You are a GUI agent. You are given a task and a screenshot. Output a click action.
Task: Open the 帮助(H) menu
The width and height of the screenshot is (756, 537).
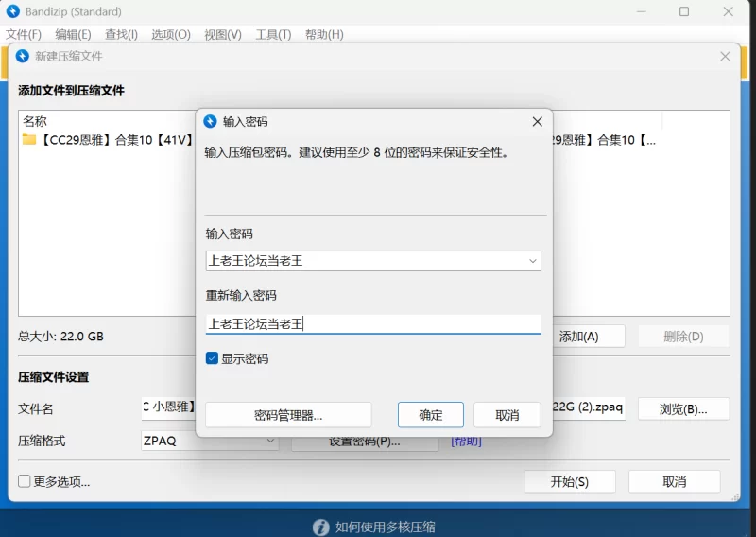point(324,35)
